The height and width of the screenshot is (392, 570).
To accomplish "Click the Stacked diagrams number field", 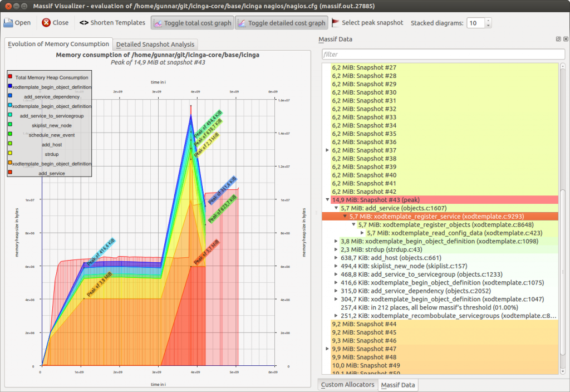I will point(476,23).
